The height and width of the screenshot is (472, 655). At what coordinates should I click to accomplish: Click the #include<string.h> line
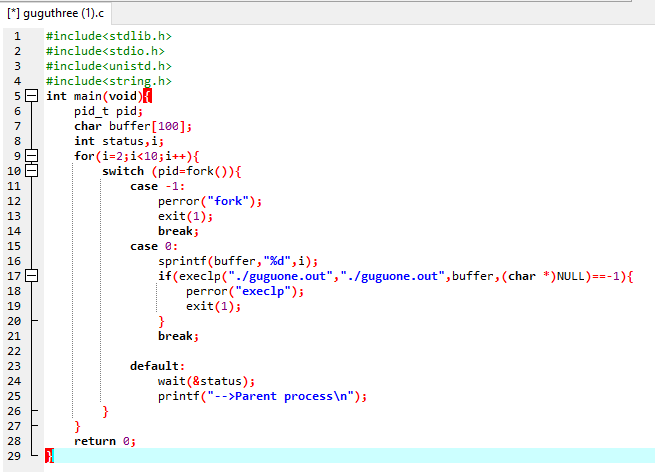109,81
